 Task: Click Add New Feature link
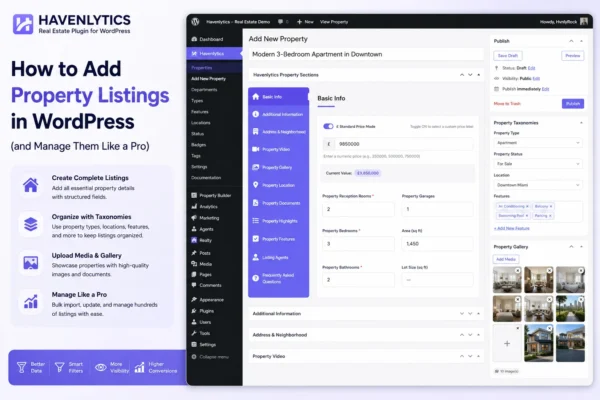tap(512, 228)
